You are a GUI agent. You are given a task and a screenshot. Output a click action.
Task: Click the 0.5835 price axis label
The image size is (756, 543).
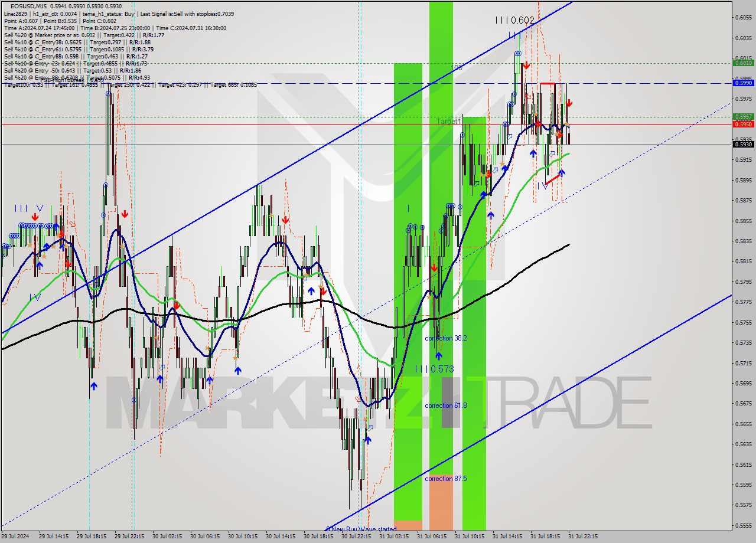click(x=743, y=241)
